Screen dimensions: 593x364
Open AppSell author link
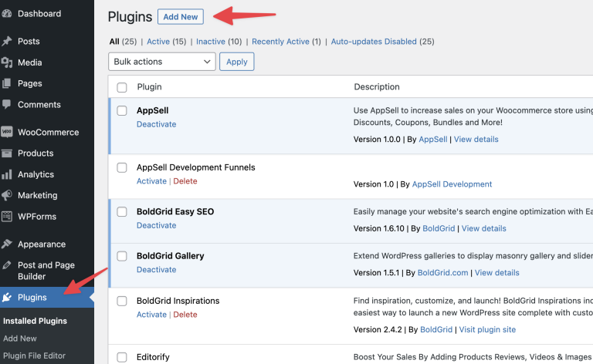(433, 140)
